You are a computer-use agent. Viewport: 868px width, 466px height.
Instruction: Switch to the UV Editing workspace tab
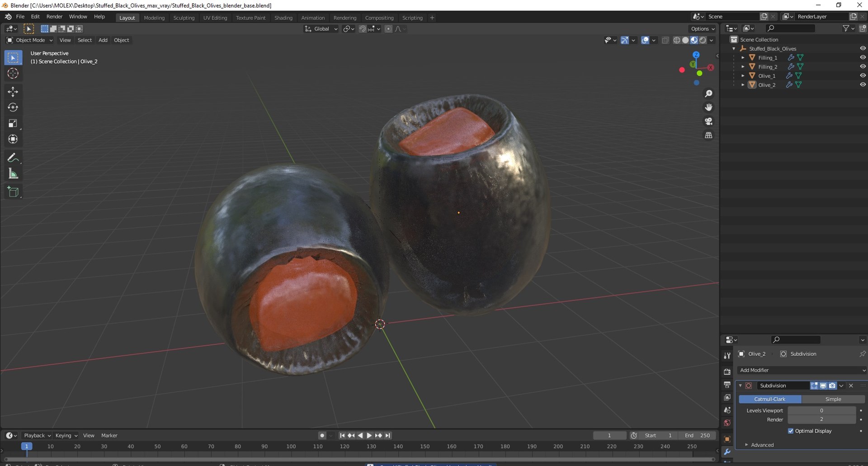point(215,18)
